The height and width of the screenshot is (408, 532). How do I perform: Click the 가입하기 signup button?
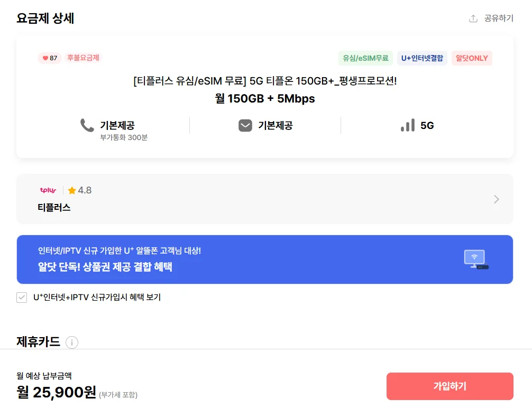(x=450, y=386)
